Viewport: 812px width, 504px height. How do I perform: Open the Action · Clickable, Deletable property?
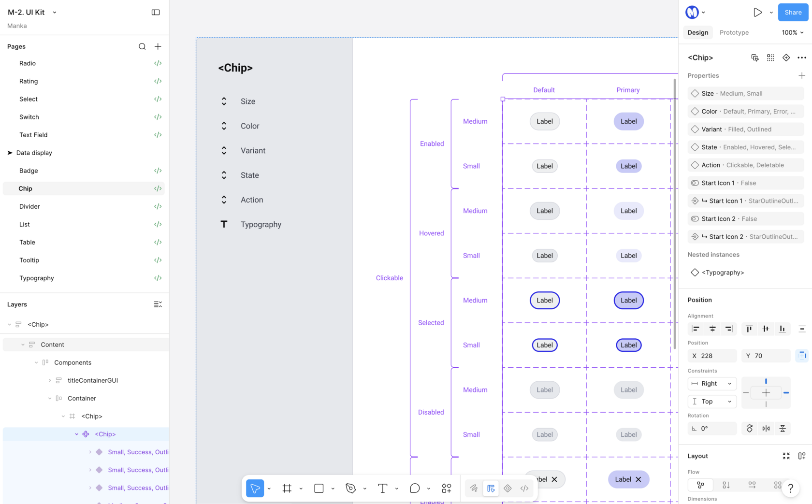(746, 165)
